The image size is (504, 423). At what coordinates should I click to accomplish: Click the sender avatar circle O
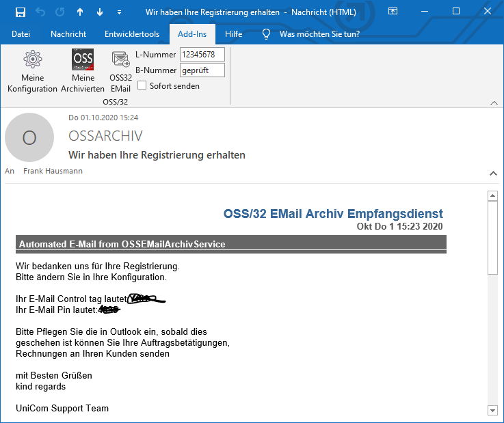29,137
